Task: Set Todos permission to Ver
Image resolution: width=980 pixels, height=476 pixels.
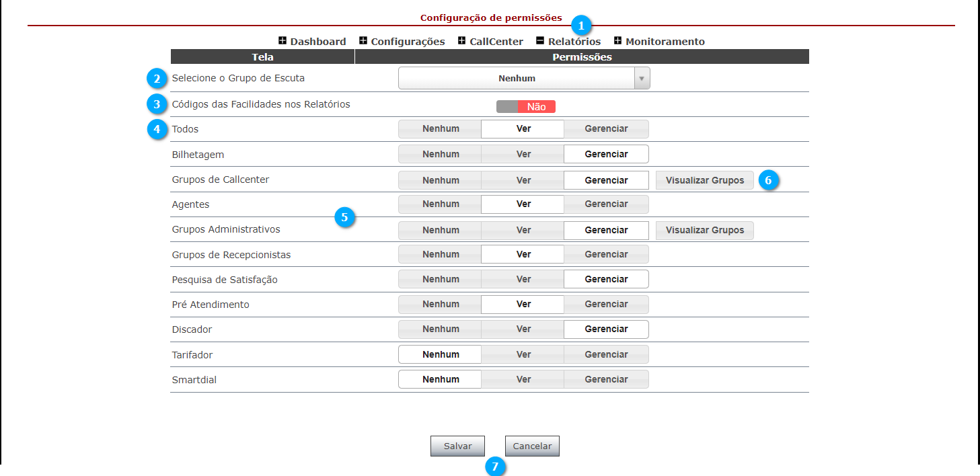Action: click(x=523, y=129)
